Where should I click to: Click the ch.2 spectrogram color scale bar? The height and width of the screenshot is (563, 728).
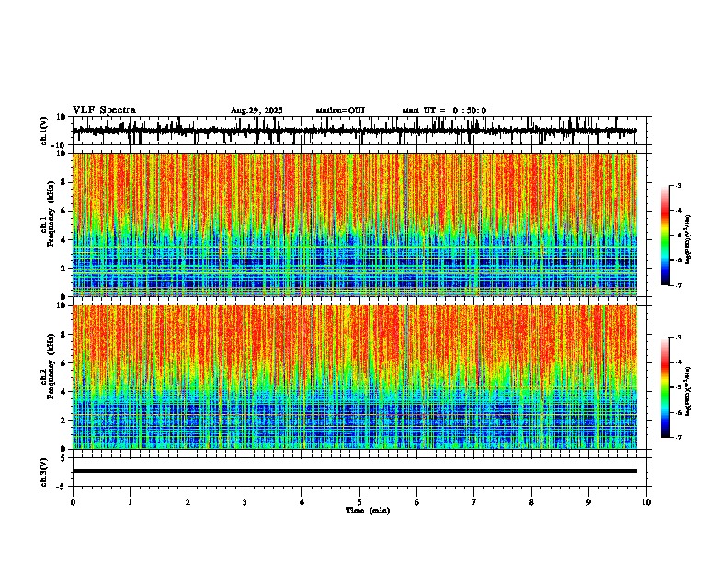(665, 387)
